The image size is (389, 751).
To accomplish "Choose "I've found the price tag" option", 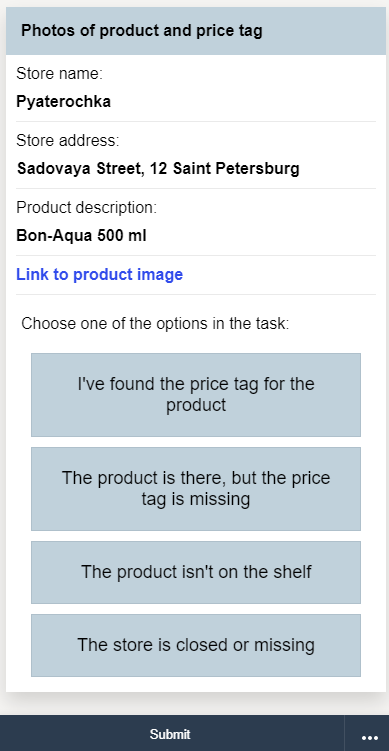I will 196,395.
